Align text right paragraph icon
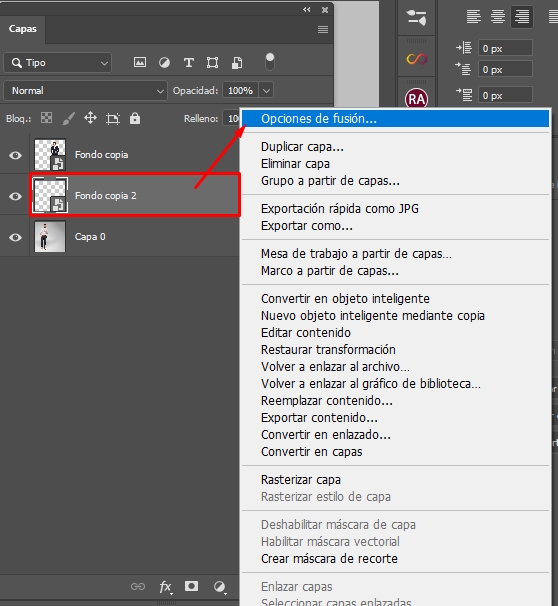 click(522, 17)
